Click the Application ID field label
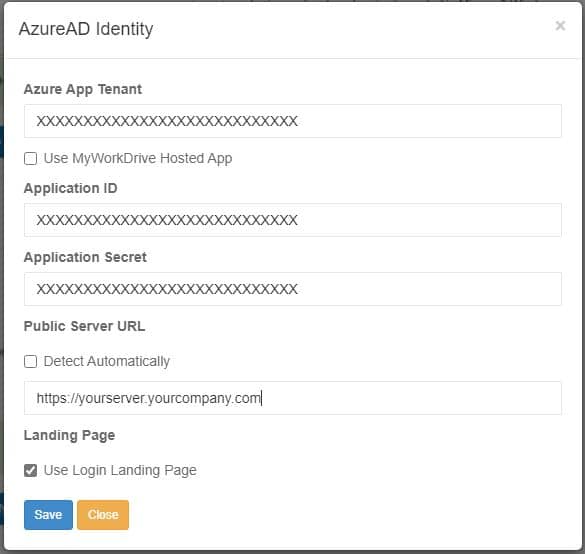585x554 pixels. click(71, 188)
